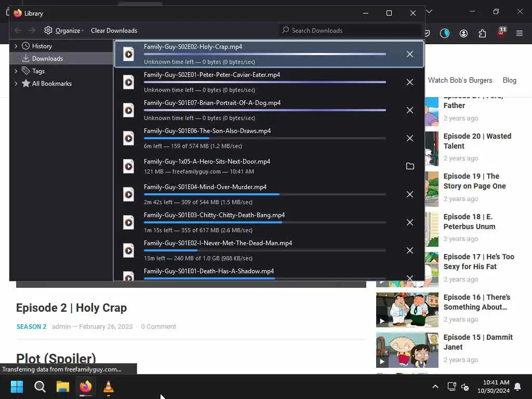Open Episode 20 | Wasted Talent link

pos(477,141)
